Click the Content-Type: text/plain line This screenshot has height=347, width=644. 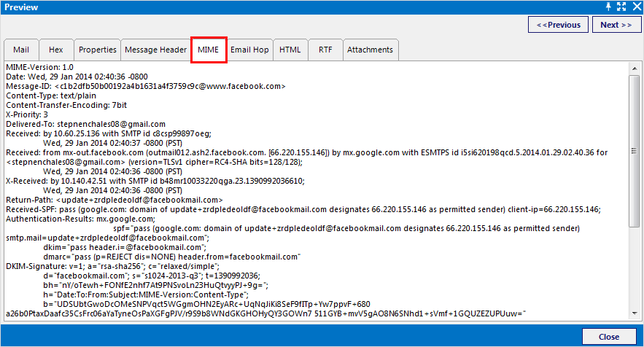[51, 95]
